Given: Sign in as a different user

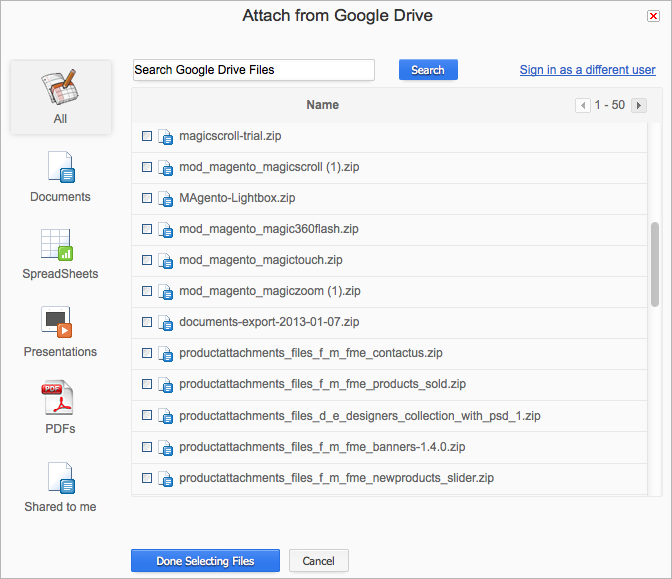Looking at the screenshot, I should [588, 69].
